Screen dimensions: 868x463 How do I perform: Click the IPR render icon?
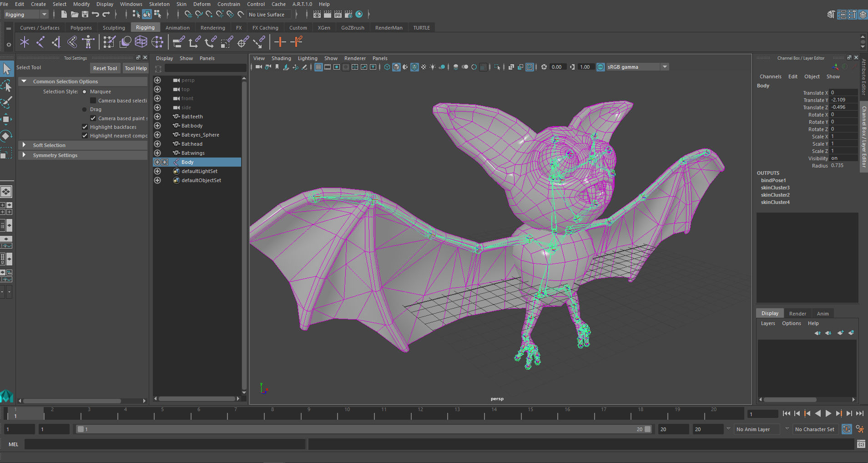pyautogui.click(x=338, y=15)
